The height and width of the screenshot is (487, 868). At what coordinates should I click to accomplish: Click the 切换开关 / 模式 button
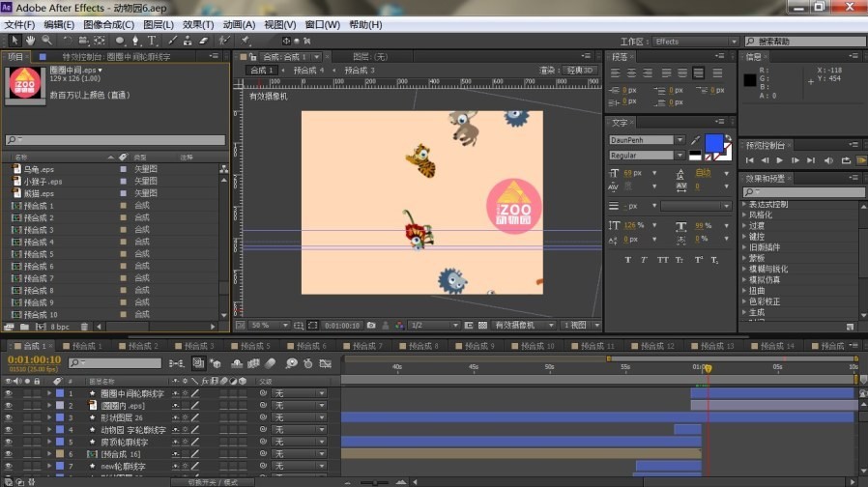(213, 481)
